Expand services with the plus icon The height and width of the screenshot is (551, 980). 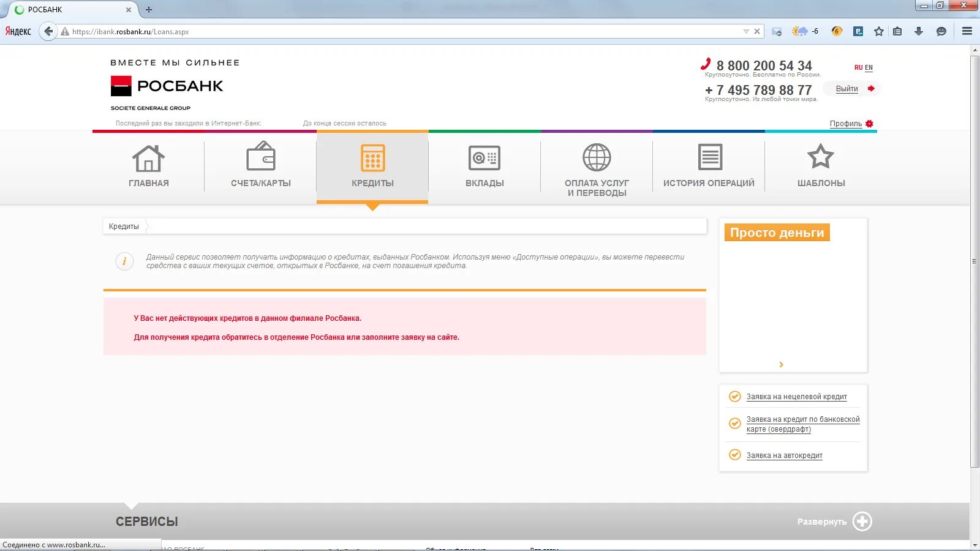862,522
